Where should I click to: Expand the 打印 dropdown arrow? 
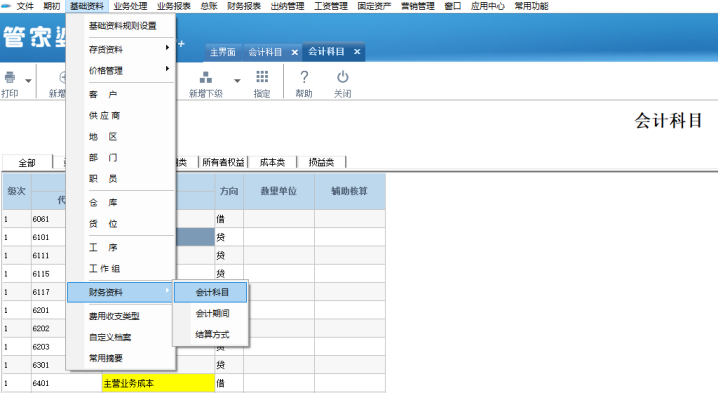[x=28, y=81]
